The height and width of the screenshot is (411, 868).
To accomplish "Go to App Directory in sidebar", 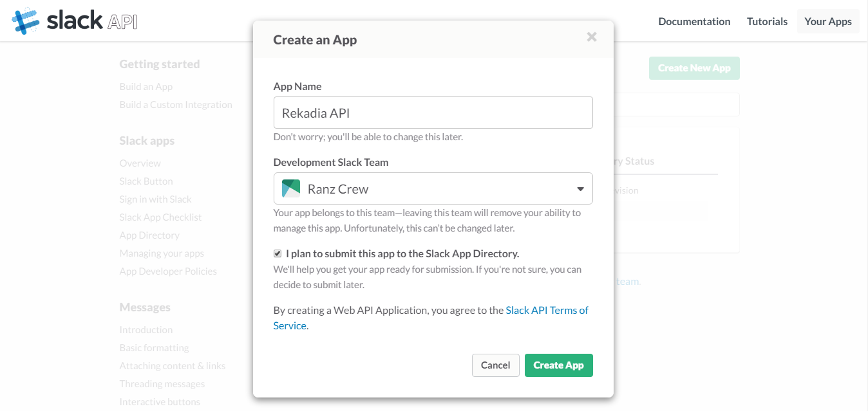I will 149,235.
